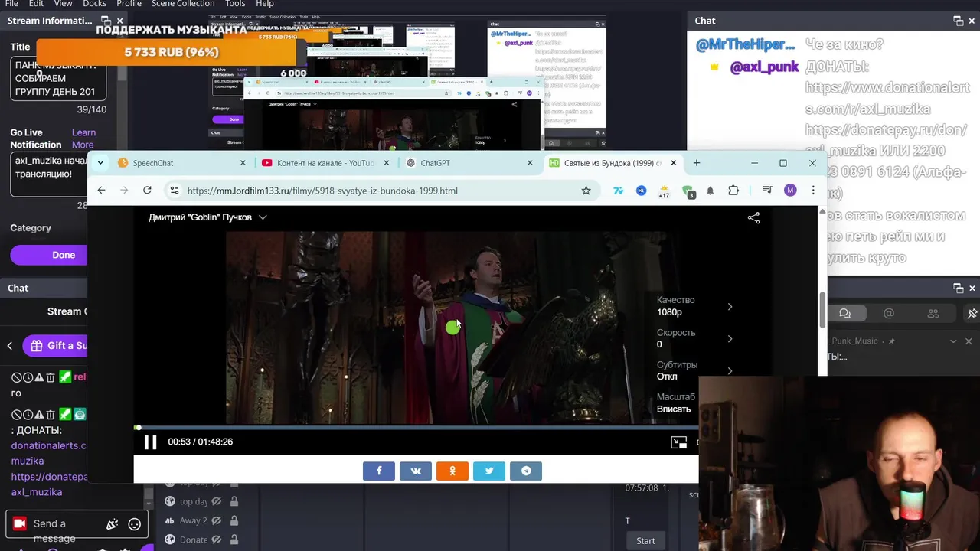Go back in the Chrome browser

coord(101,191)
